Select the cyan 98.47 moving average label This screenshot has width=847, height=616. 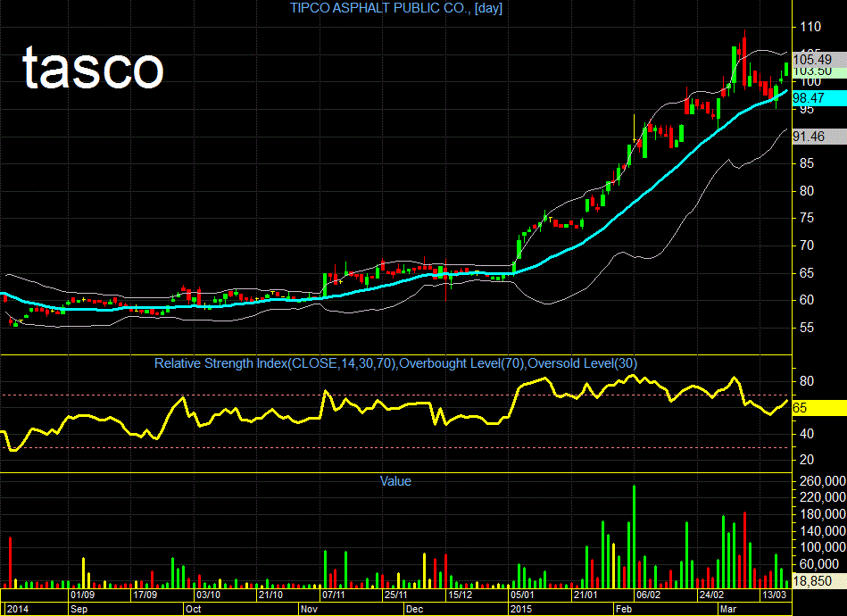[819, 98]
